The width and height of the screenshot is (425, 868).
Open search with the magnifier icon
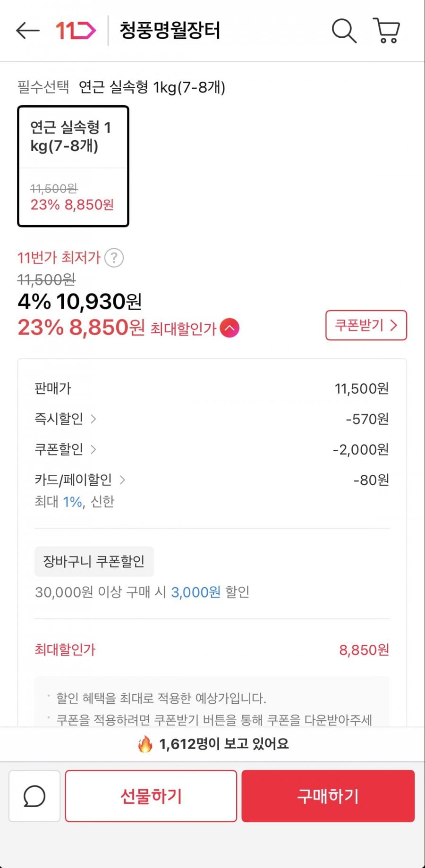[343, 31]
